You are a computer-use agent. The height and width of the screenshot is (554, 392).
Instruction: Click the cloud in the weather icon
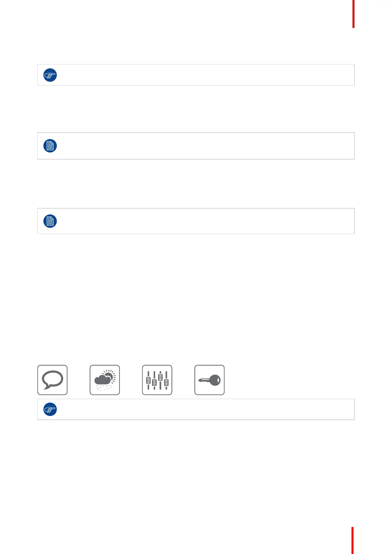click(x=102, y=380)
